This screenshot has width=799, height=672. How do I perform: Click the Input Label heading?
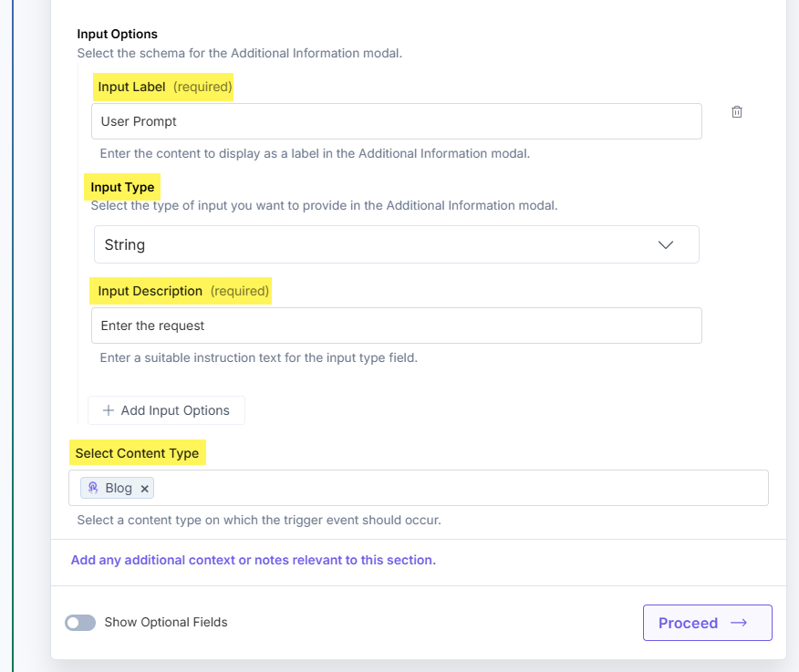click(x=131, y=87)
